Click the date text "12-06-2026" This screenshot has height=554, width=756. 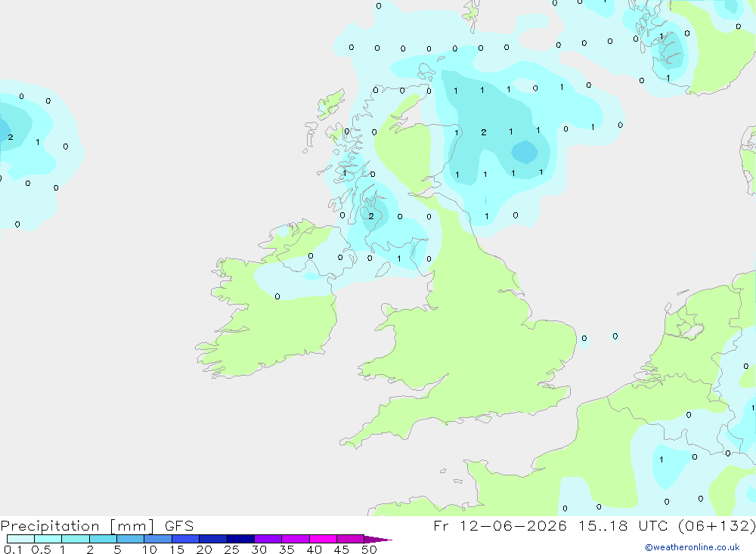pos(513,525)
